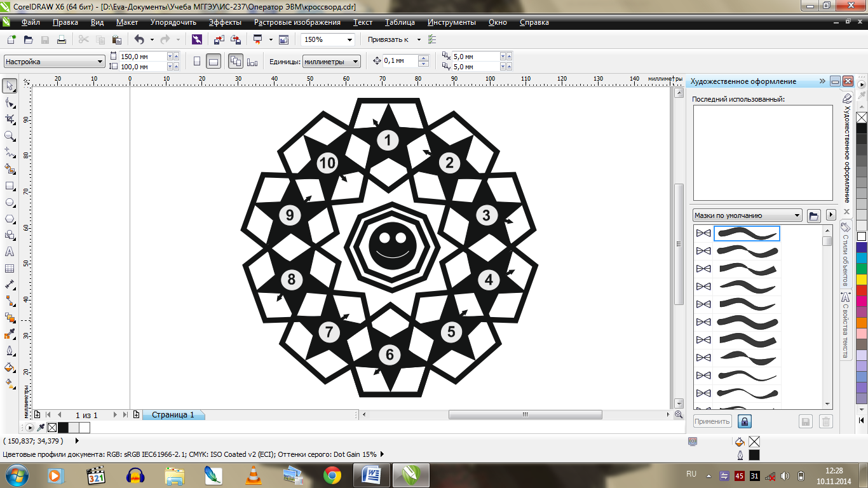Browse brush strokes folder button
The width and height of the screenshot is (868, 488).
click(x=813, y=215)
